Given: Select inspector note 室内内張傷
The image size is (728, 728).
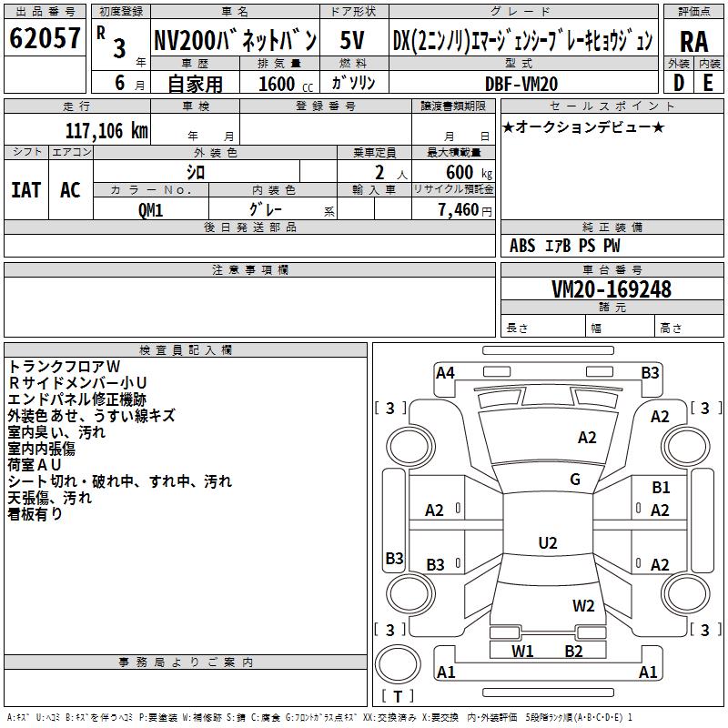Looking at the screenshot, I should tap(41, 449).
